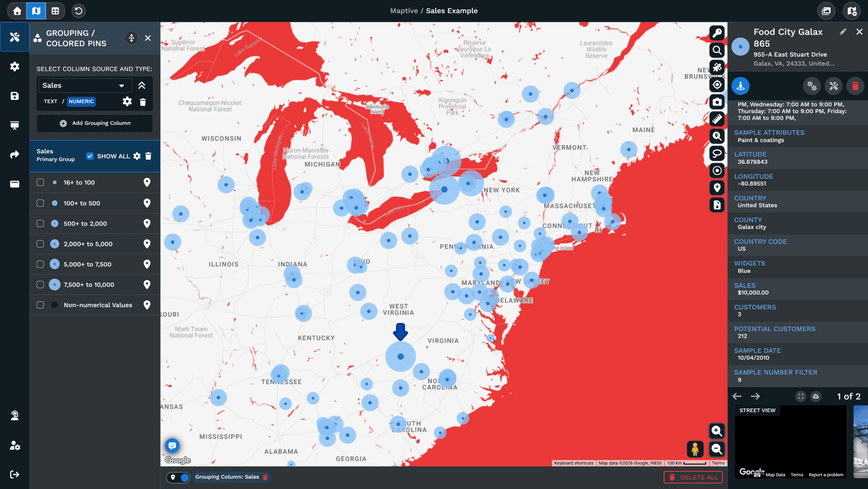Check the 5,000+ to 7,500 group checkbox
868x489 pixels.
40,264
